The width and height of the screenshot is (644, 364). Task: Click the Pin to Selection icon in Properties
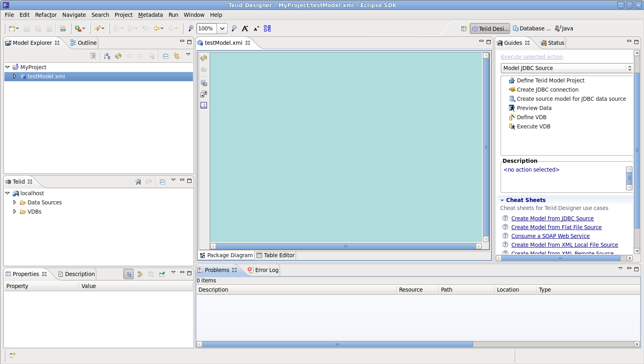[x=162, y=274]
